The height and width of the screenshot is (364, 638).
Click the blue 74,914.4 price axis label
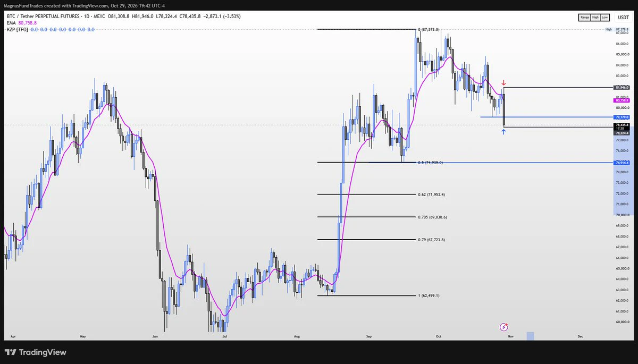(x=622, y=163)
